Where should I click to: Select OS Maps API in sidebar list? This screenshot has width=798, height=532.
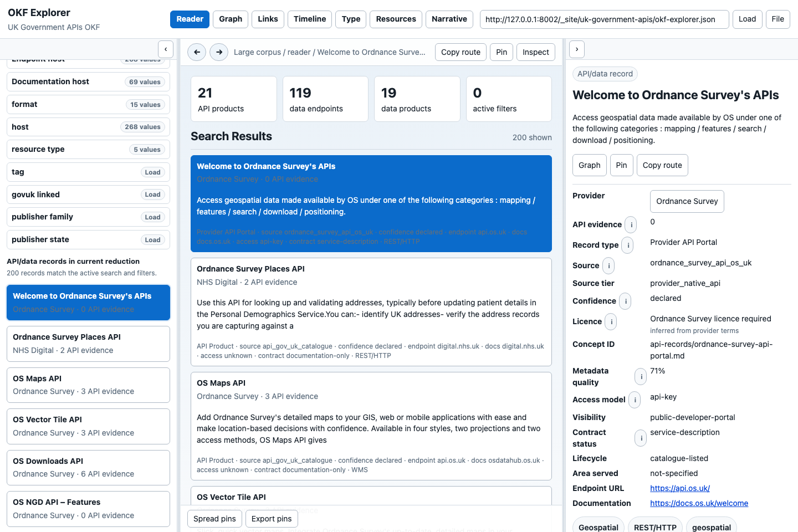89,385
